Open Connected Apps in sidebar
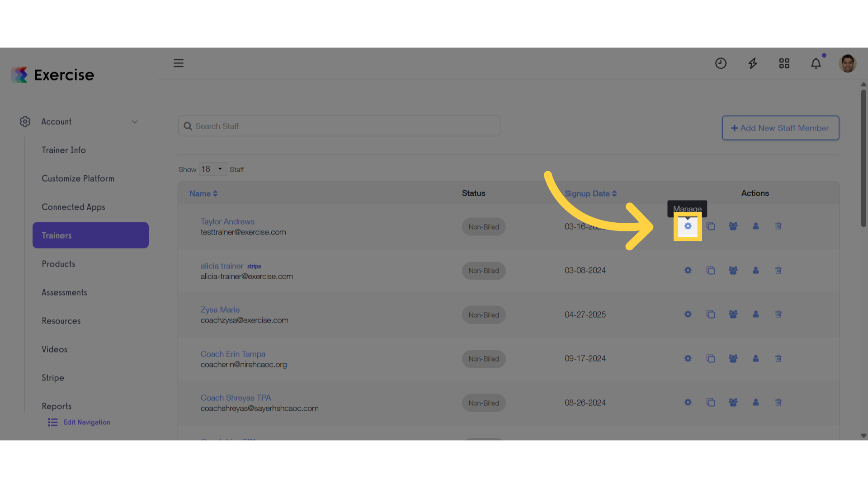Viewport: 868px width, 488px height. point(73,207)
